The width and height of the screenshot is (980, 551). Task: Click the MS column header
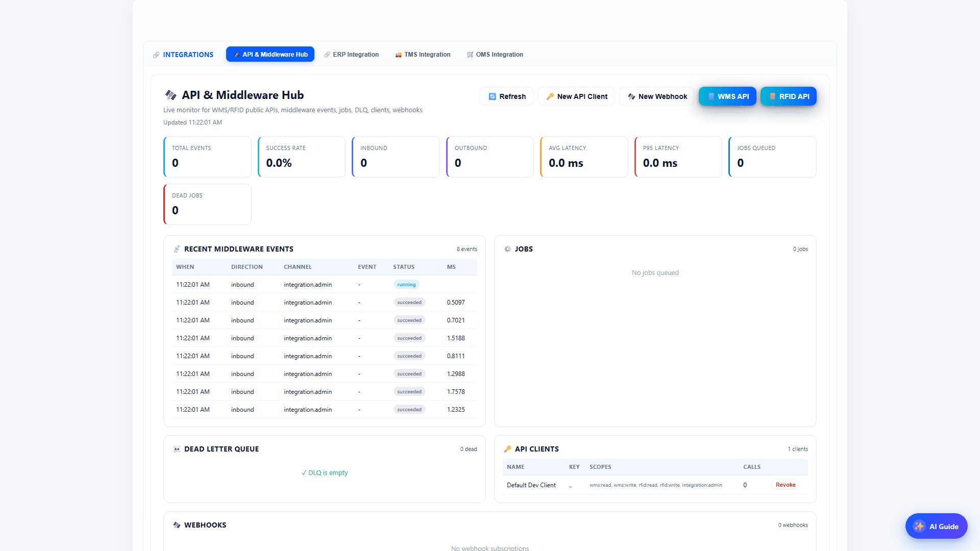click(451, 267)
